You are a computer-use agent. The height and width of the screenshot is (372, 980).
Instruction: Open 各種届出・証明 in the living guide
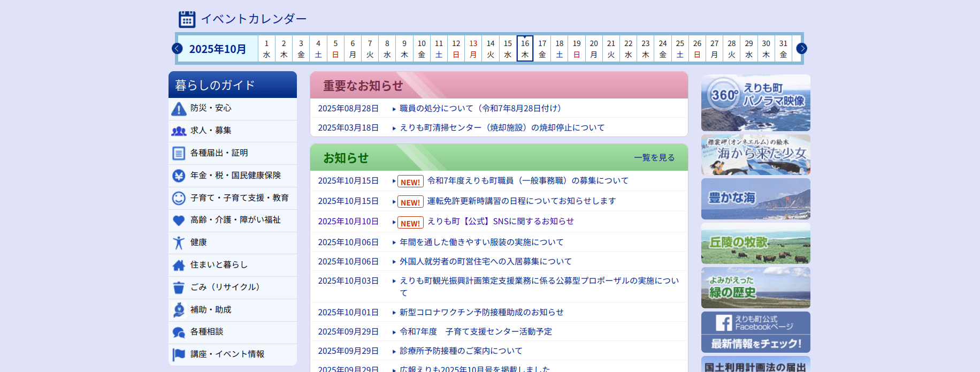(x=219, y=153)
